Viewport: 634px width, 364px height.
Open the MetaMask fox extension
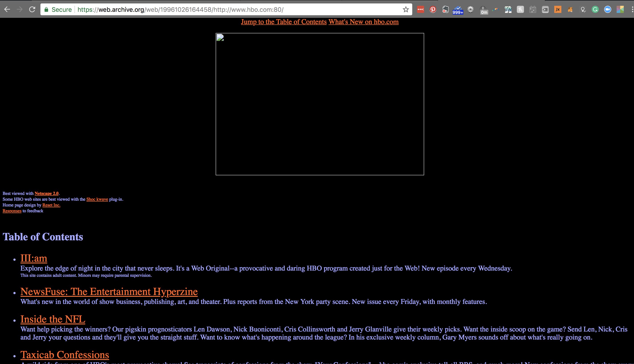pos(571,9)
